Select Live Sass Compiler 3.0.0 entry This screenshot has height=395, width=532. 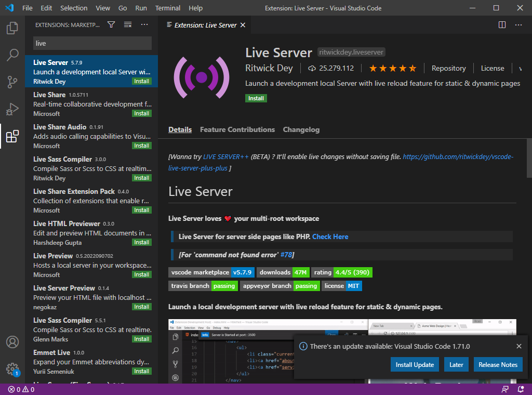click(x=91, y=168)
